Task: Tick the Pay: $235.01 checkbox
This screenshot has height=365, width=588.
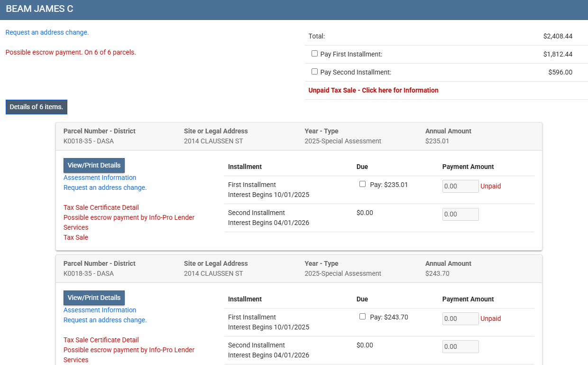Action: tap(363, 184)
